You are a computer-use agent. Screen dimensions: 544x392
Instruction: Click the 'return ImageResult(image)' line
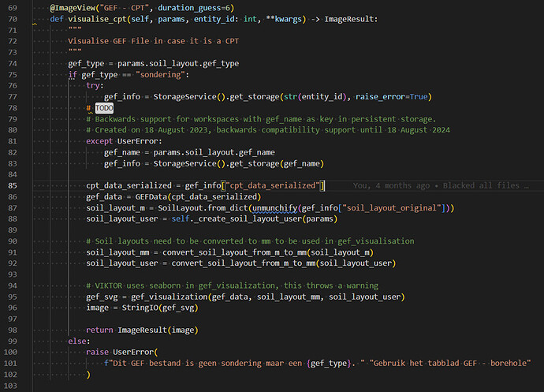point(142,330)
